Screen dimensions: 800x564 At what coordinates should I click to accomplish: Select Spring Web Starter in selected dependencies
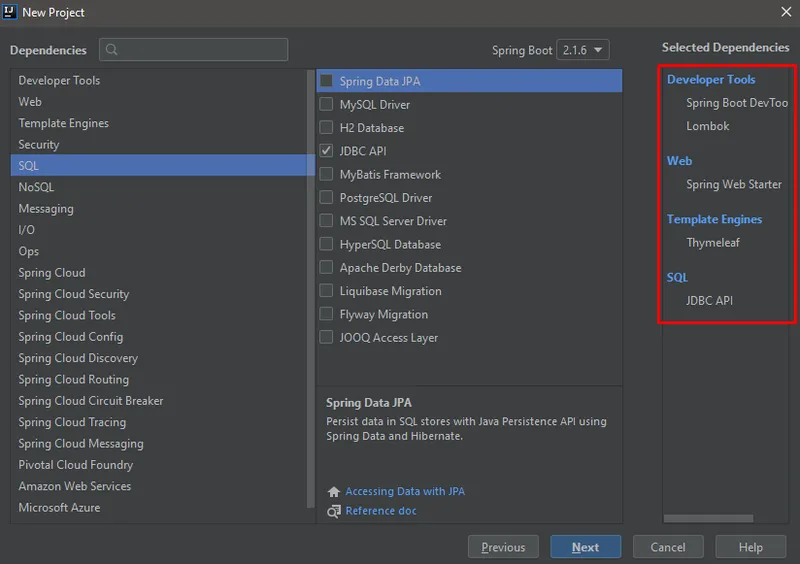pos(734,184)
